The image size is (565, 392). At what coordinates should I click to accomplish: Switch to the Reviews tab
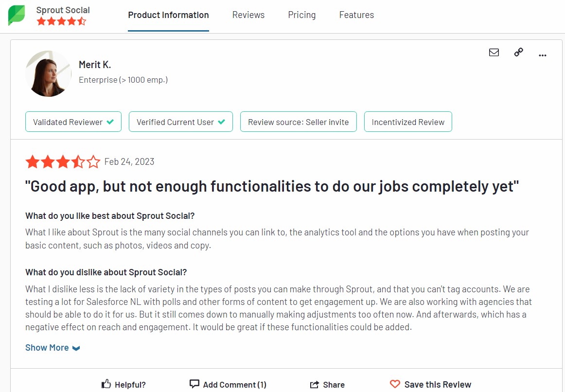tap(248, 15)
